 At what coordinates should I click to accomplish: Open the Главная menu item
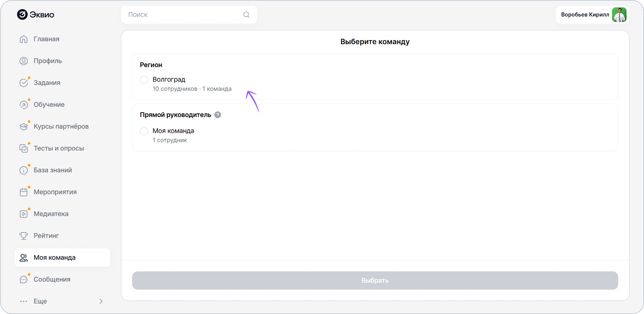tap(62, 39)
